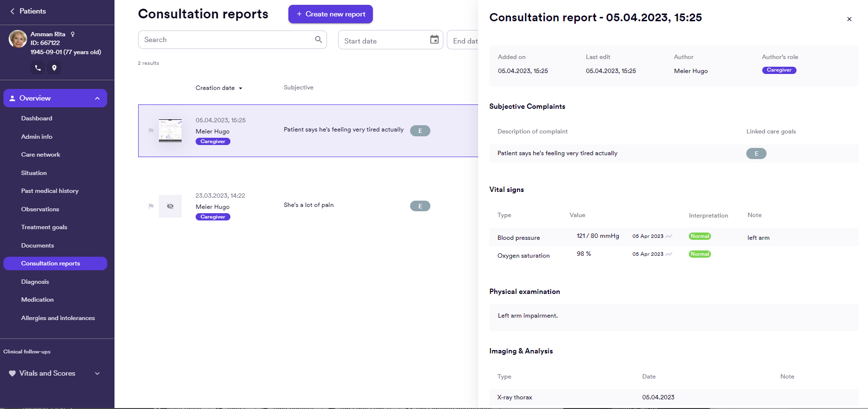Open Past medical history in sidebar
The height and width of the screenshot is (409, 868).
50,191
